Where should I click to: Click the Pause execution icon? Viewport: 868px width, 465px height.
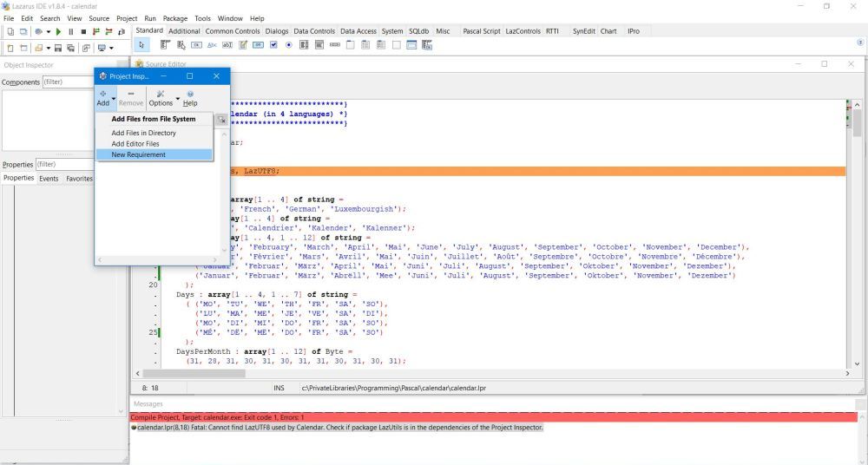[x=71, y=31]
